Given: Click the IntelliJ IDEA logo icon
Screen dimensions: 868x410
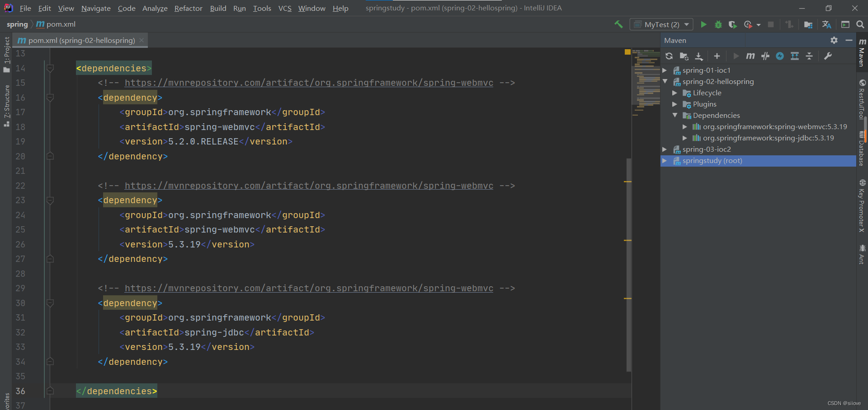Looking at the screenshot, I should pos(8,8).
